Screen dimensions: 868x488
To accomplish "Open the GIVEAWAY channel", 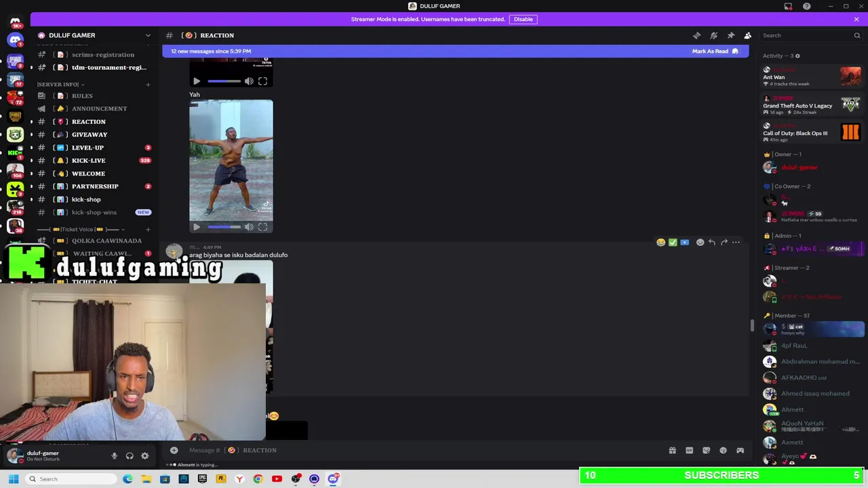I will pyautogui.click(x=94, y=134).
